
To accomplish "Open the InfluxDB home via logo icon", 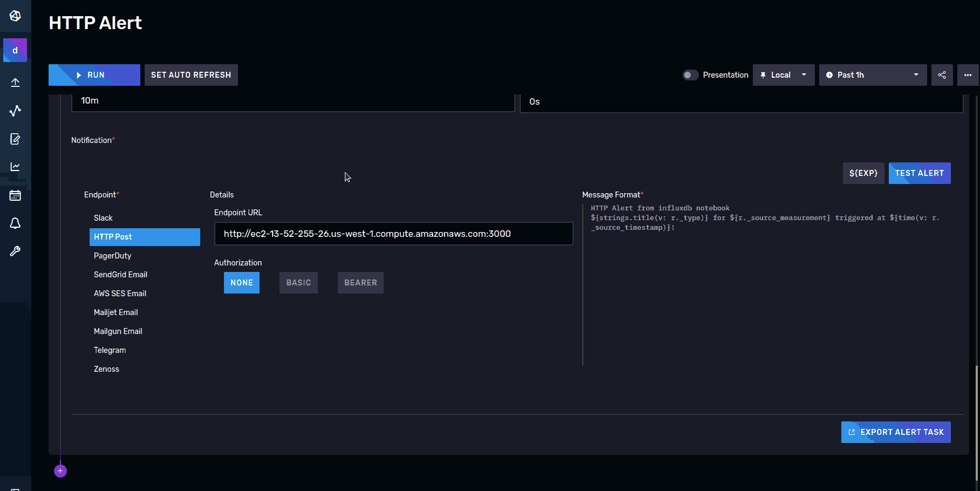I will [15, 16].
